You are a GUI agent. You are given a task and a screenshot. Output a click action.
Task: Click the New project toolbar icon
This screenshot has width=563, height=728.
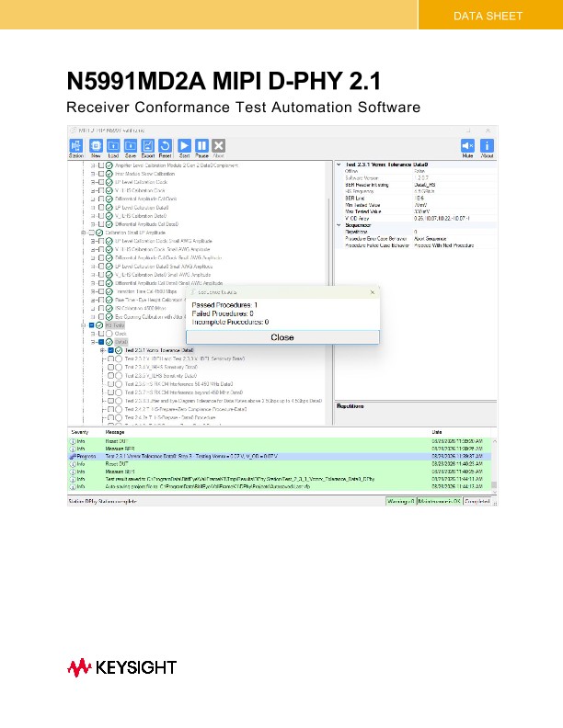97,146
